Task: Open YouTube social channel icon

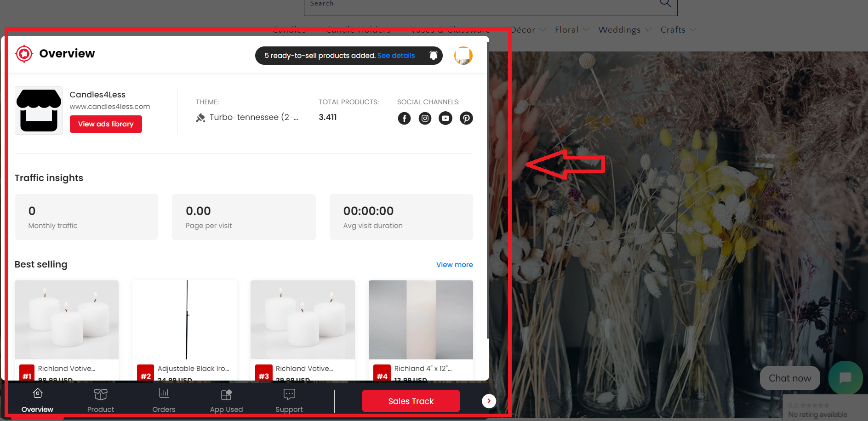Action: [445, 119]
